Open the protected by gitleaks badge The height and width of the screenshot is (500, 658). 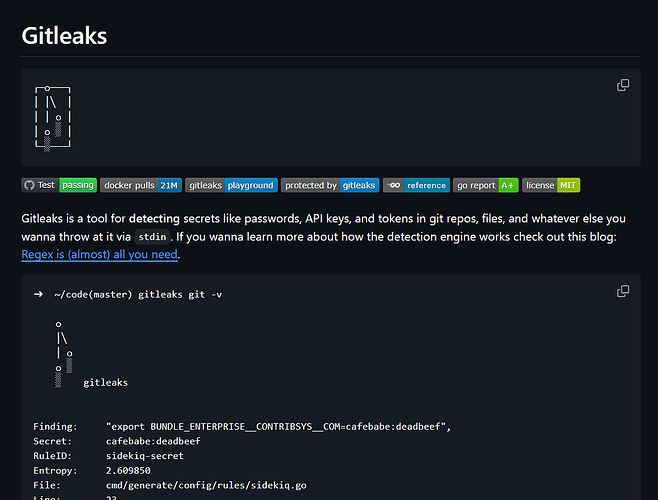pyautogui.click(x=329, y=185)
